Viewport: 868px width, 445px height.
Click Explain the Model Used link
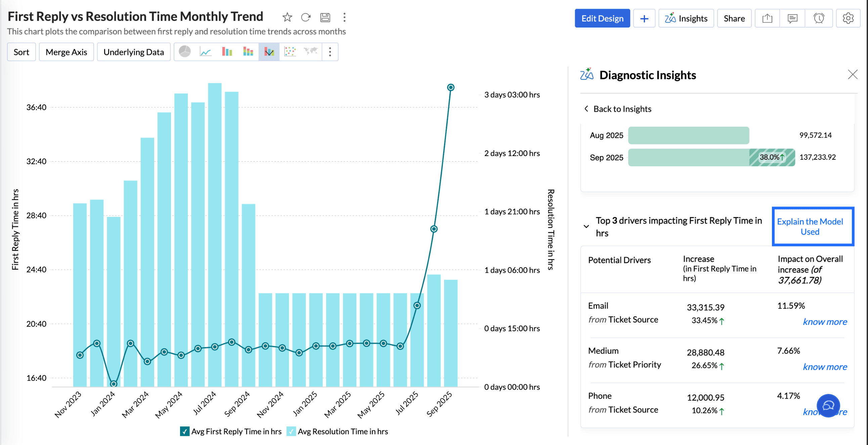(x=809, y=227)
